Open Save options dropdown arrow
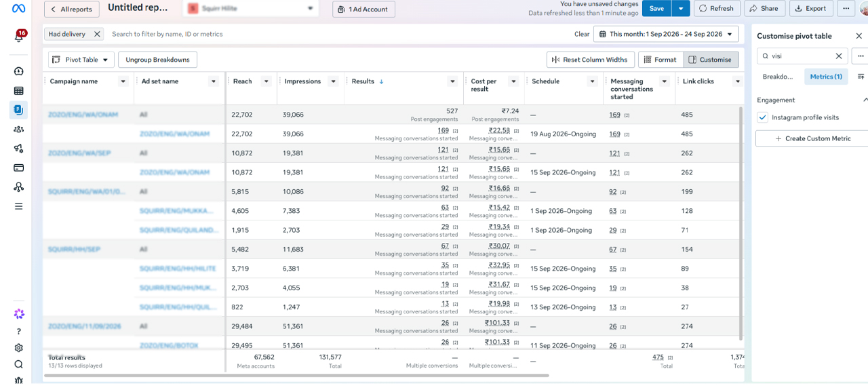Screen dimensions: 868x388 [681, 9]
